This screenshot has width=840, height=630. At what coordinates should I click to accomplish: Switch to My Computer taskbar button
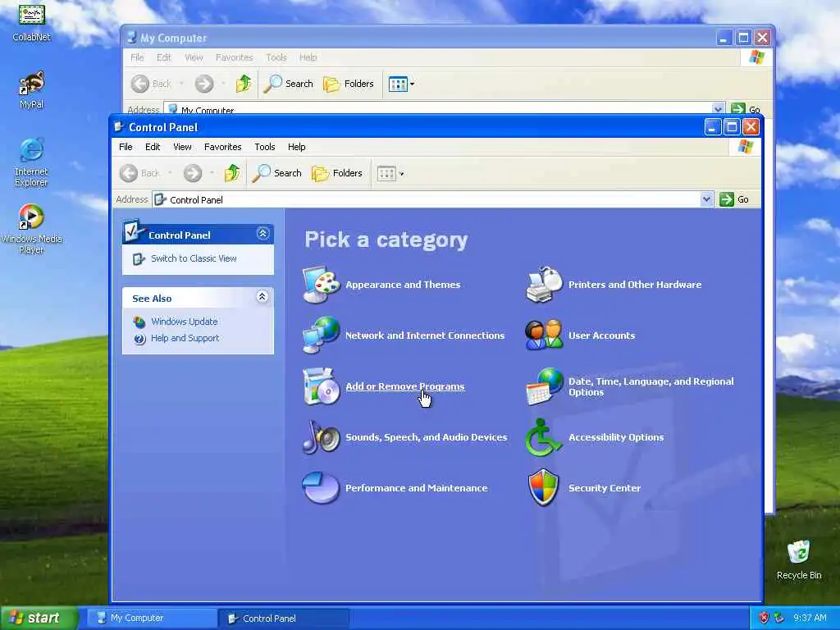point(151,619)
